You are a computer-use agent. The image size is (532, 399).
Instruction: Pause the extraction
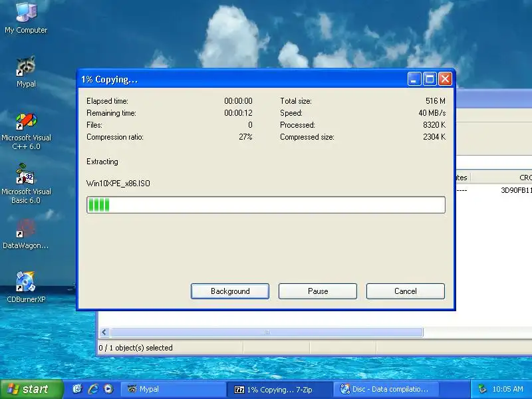point(318,291)
